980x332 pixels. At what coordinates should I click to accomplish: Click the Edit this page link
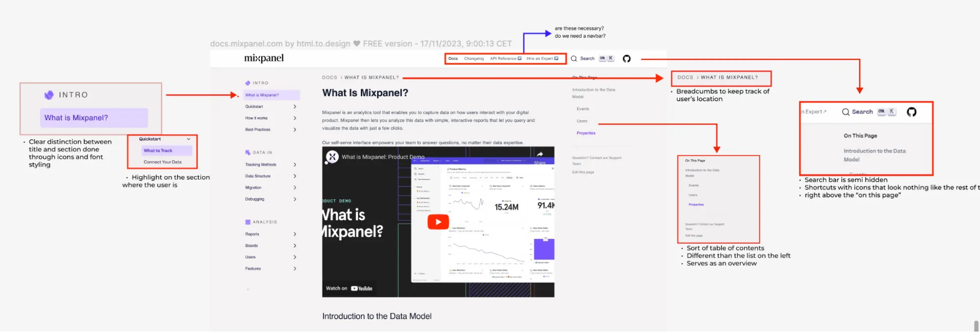pos(583,172)
